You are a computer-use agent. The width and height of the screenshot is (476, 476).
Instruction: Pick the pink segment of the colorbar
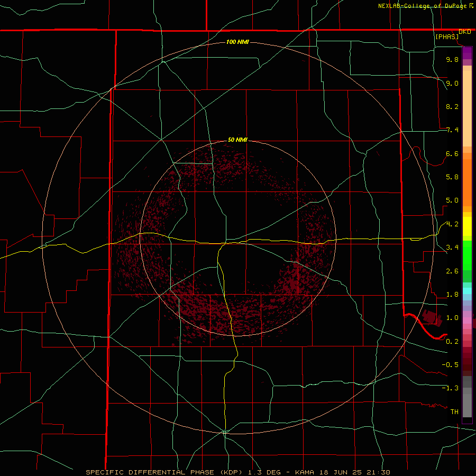point(467,321)
